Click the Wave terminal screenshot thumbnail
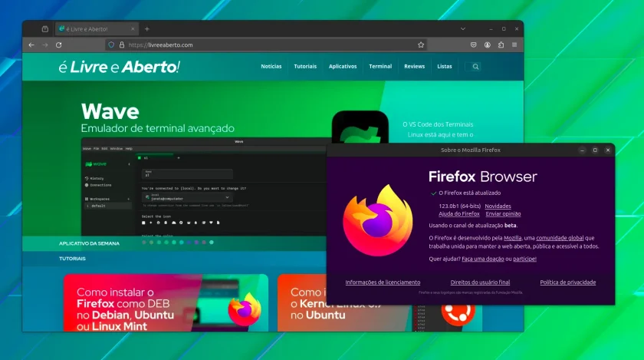644x360 pixels. 204,187
